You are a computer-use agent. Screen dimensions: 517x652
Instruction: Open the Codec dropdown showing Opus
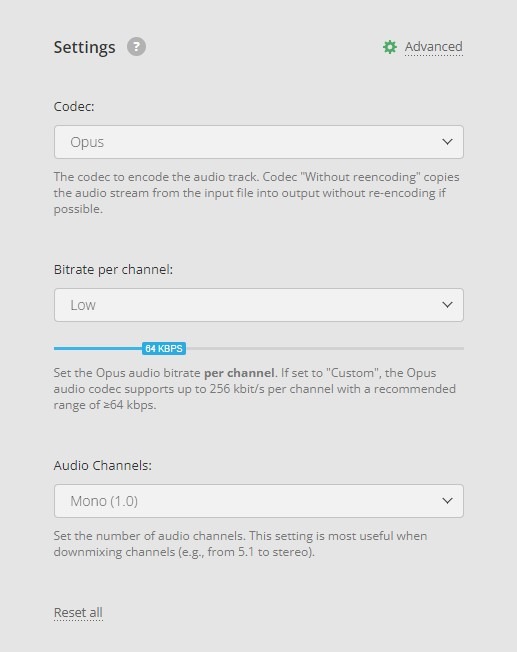[259, 142]
